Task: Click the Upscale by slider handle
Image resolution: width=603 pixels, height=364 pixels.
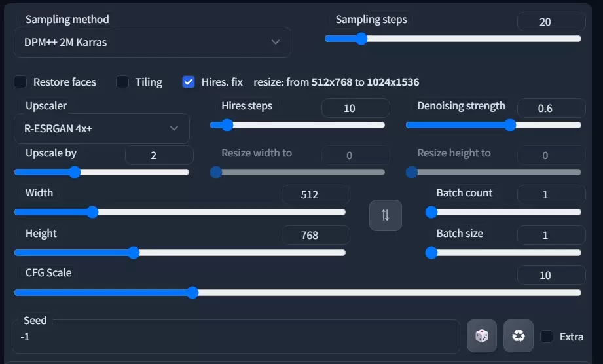Action: tap(75, 172)
